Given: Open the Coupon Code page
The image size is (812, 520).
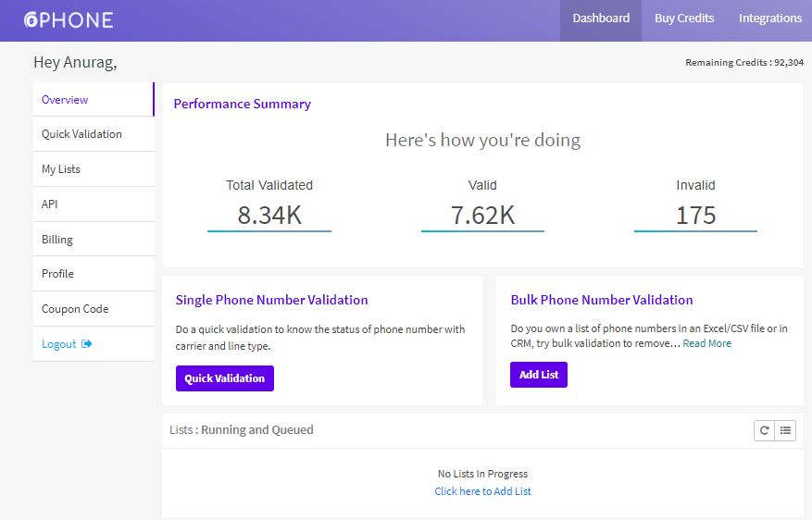Looking at the screenshot, I should click(x=75, y=309).
